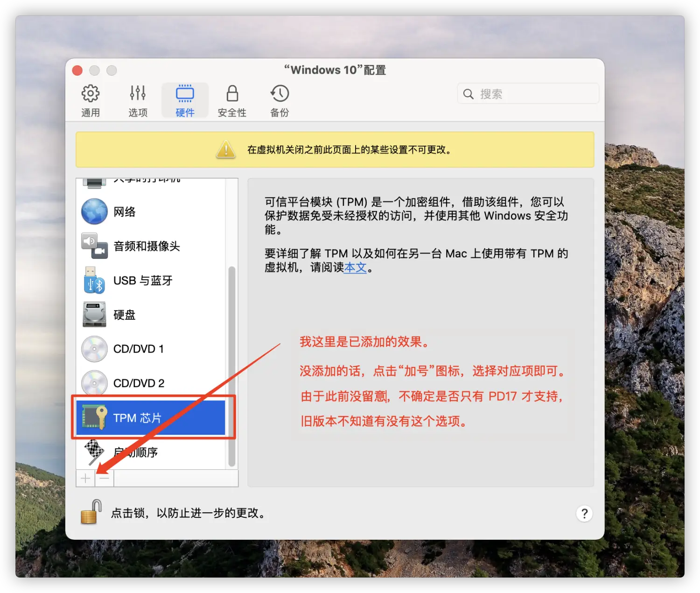700x593 pixels.
Task: Open the 本文 article link
Action: [356, 268]
